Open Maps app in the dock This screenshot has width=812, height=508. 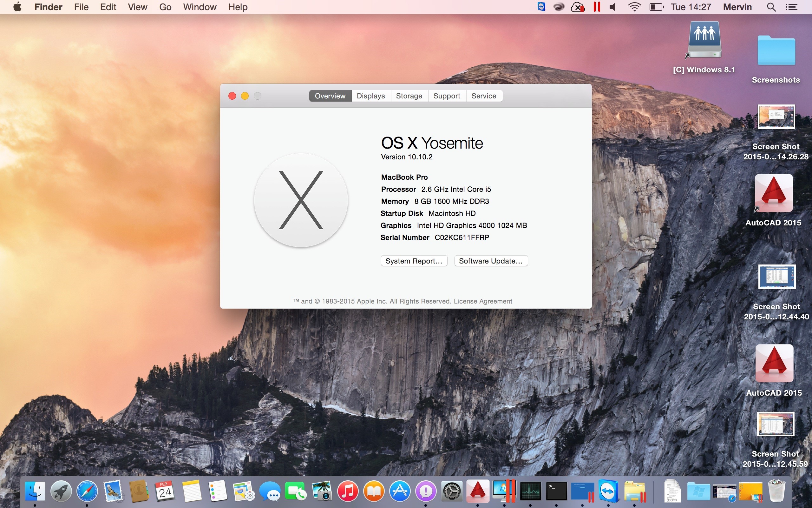pos(244,491)
